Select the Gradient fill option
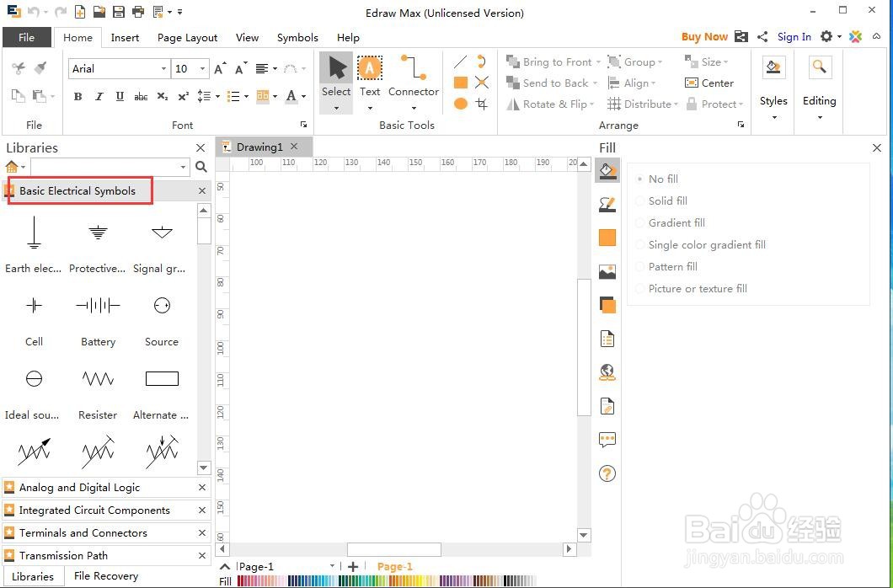893x588 pixels. [x=670, y=222]
